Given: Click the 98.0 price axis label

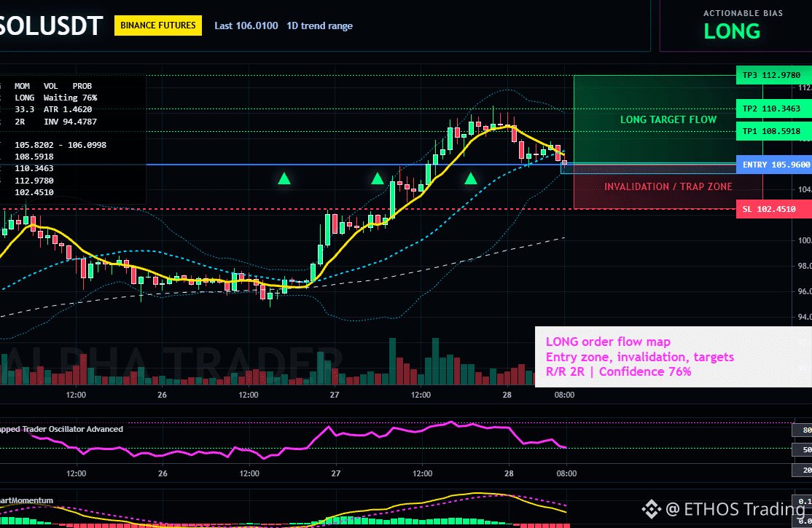Looking at the screenshot, I should (x=805, y=266).
